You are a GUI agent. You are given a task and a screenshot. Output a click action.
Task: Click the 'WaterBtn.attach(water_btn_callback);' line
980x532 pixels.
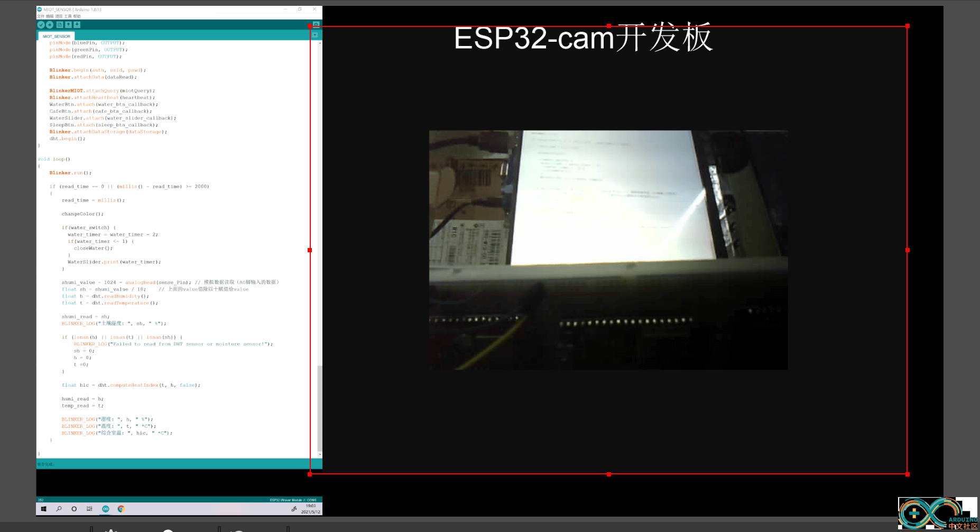click(x=104, y=105)
